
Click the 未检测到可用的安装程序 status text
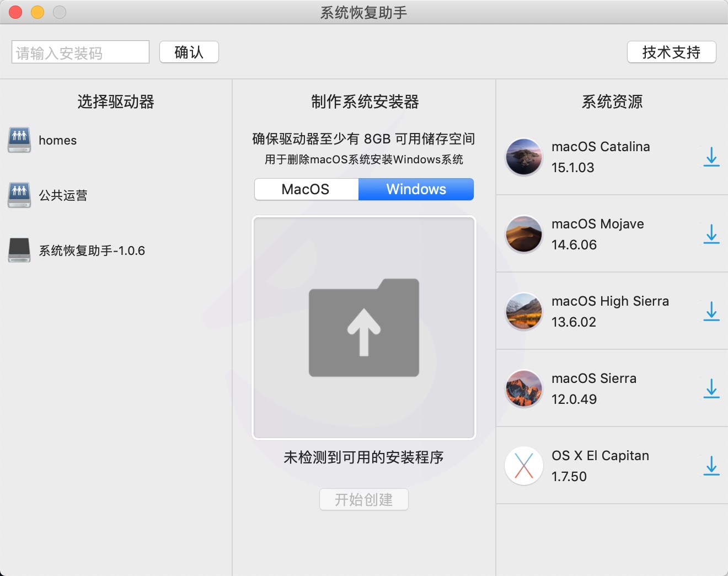click(364, 457)
